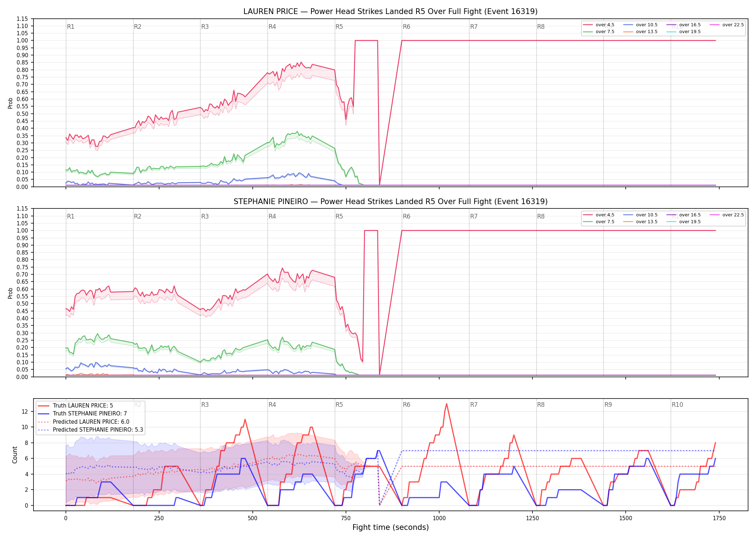This screenshot has height=540, width=756.
Task: Click the 0.50 tick on Stephanie Pineiro chart
Action: point(22,304)
